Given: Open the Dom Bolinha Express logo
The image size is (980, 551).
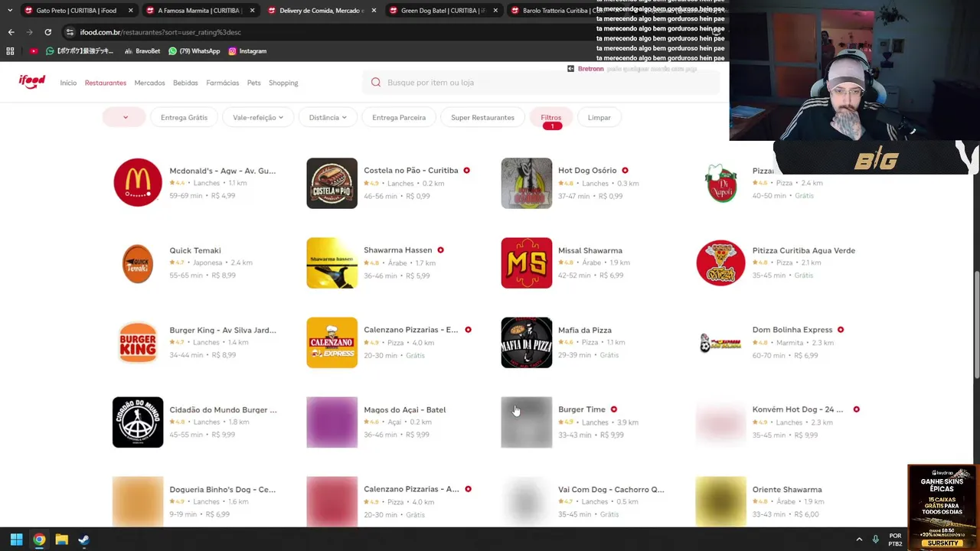Looking at the screenshot, I should pyautogui.click(x=720, y=342).
